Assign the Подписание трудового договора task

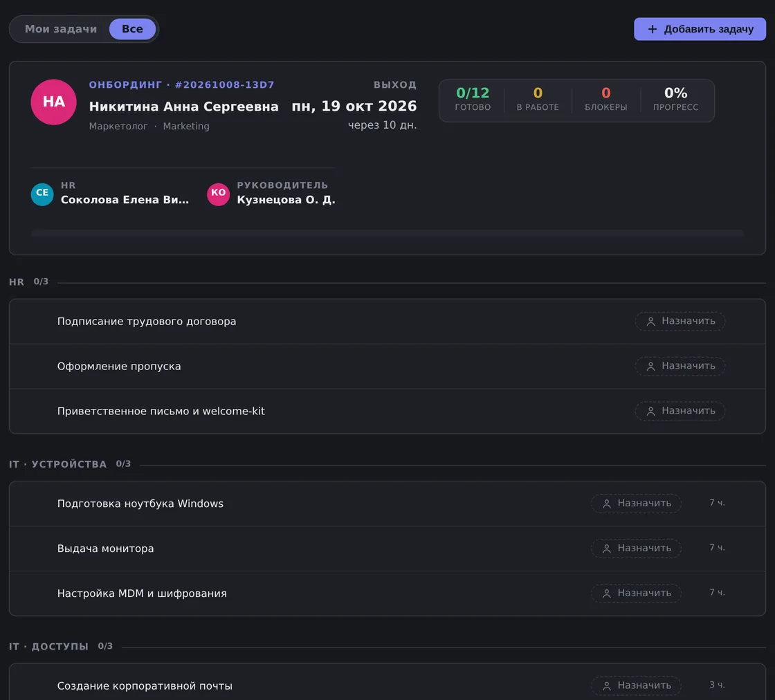click(x=680, y=321)
